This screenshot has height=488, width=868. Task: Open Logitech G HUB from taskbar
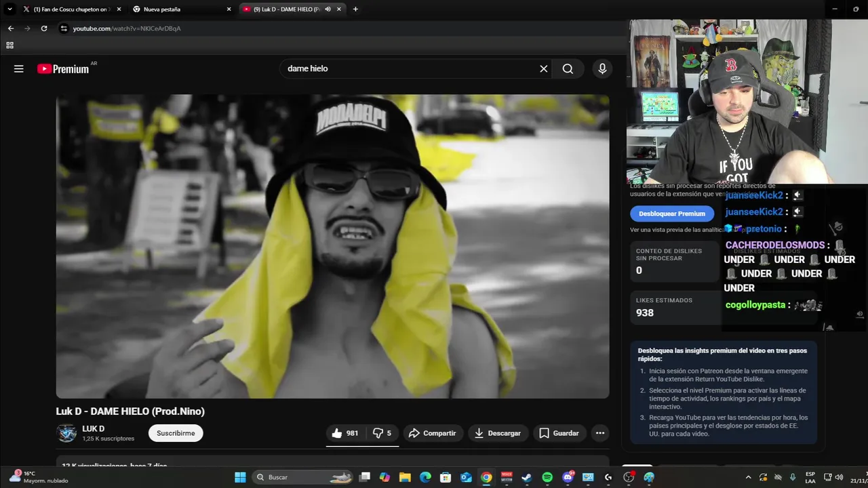pyautogui.click(x=608, y=477)
